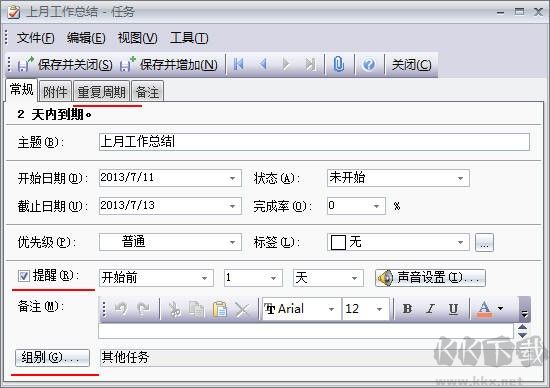Go to first record arrow icon
Viewport: 550px width, 388px height.
(239, 64)
